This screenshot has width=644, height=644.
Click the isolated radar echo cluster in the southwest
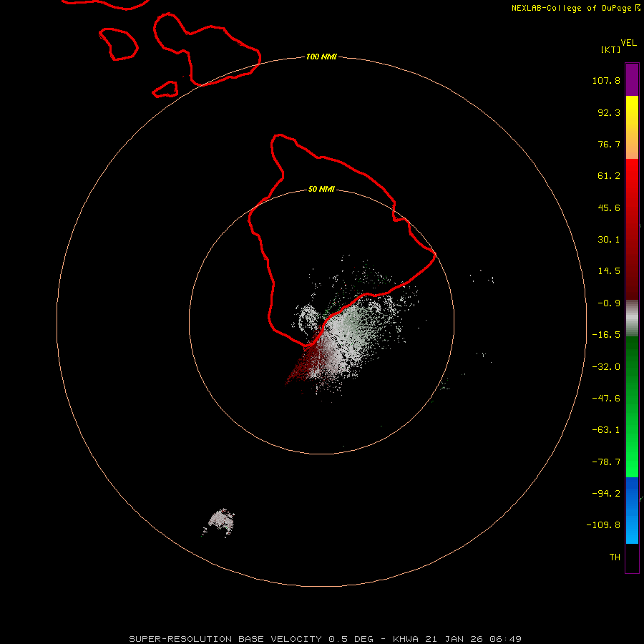coord(220,522)
